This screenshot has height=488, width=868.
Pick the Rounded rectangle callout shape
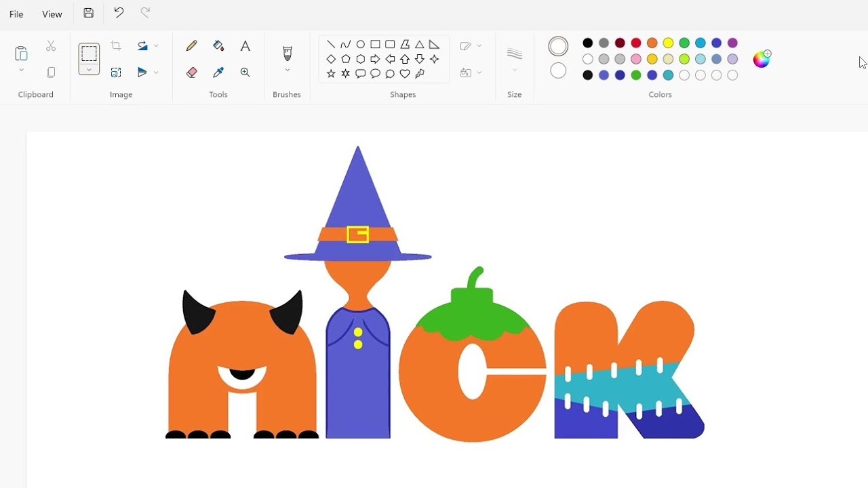pos(361,74)
